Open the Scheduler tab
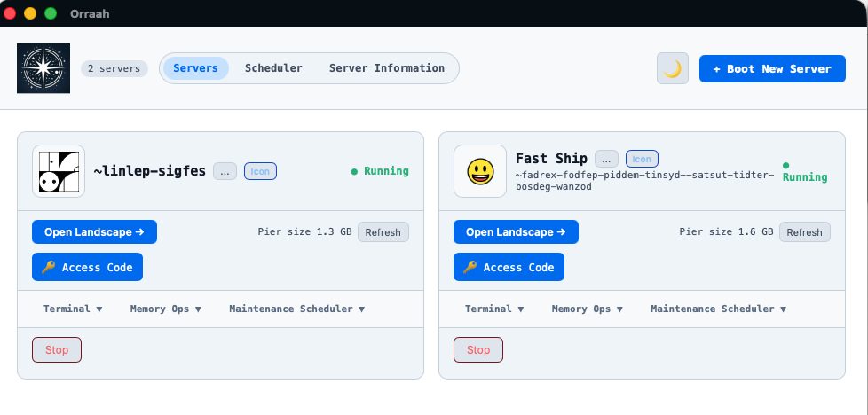Screen dimensions: 868x415 (x=273, y=68)
